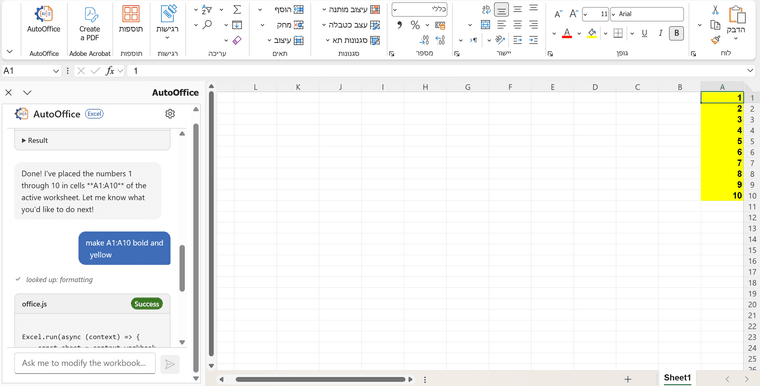Toggle wrap text in alignment group
The width and height of the screenshot is (760, 386).
click(x=486, y=10)
